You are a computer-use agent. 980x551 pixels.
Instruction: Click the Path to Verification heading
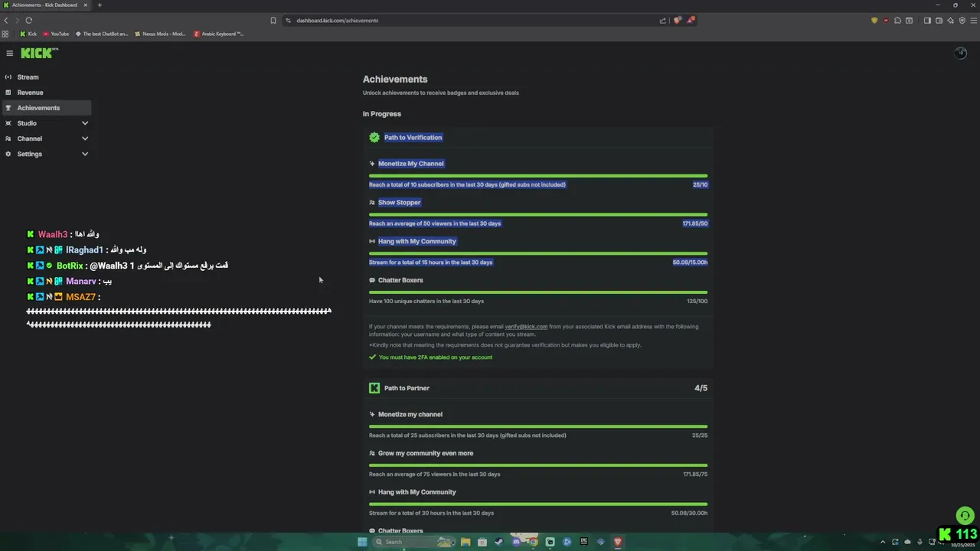point(413,138)
